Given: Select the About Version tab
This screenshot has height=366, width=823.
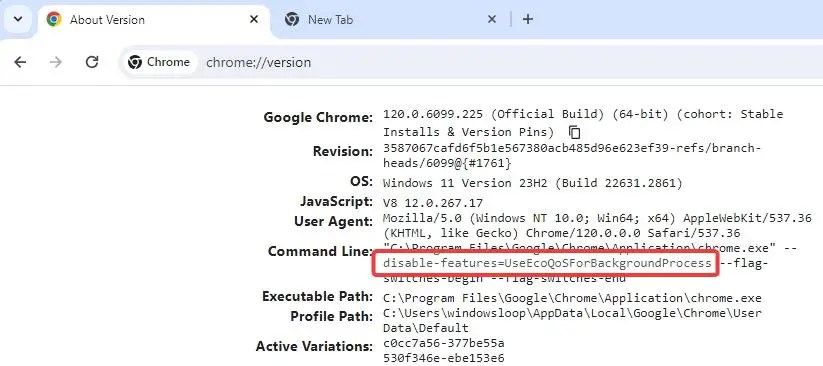Looking at the screenshot, I should click(153, 19).
